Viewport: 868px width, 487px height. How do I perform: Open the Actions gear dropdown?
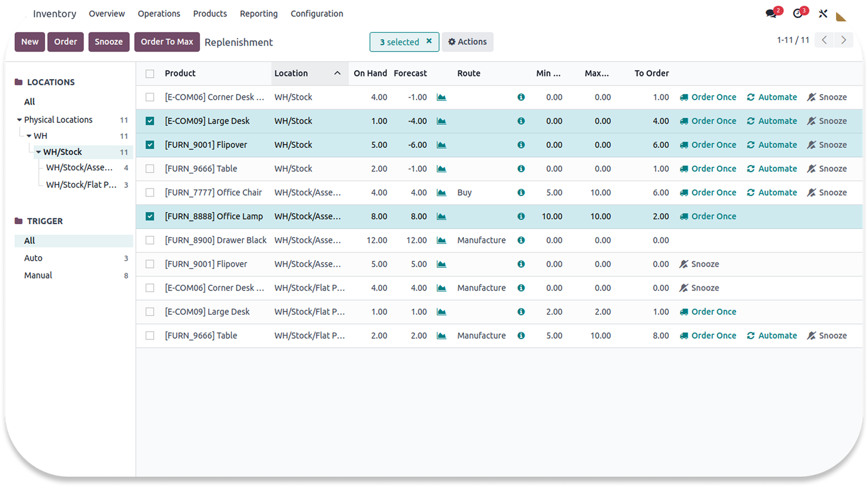[x=467, y=42]
